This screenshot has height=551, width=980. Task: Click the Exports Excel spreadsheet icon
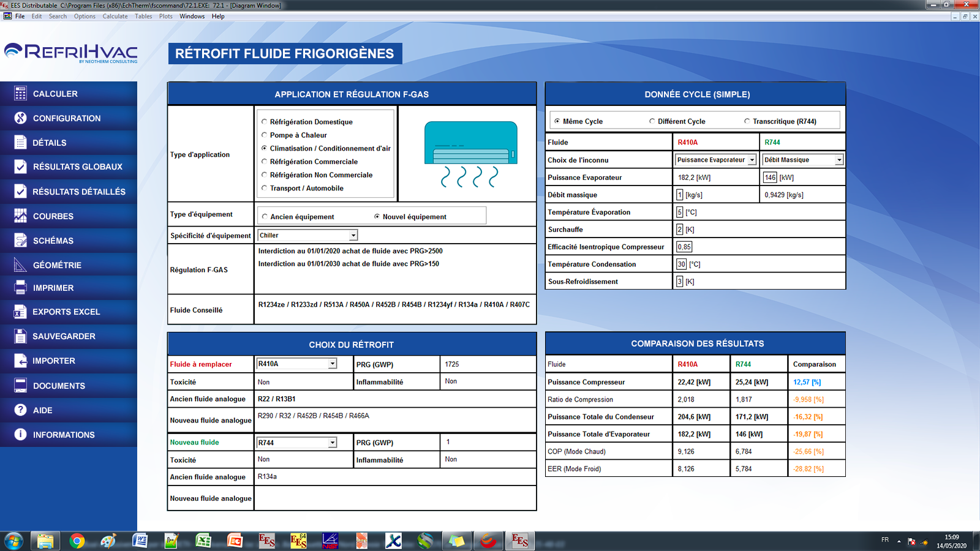[20, 312]
